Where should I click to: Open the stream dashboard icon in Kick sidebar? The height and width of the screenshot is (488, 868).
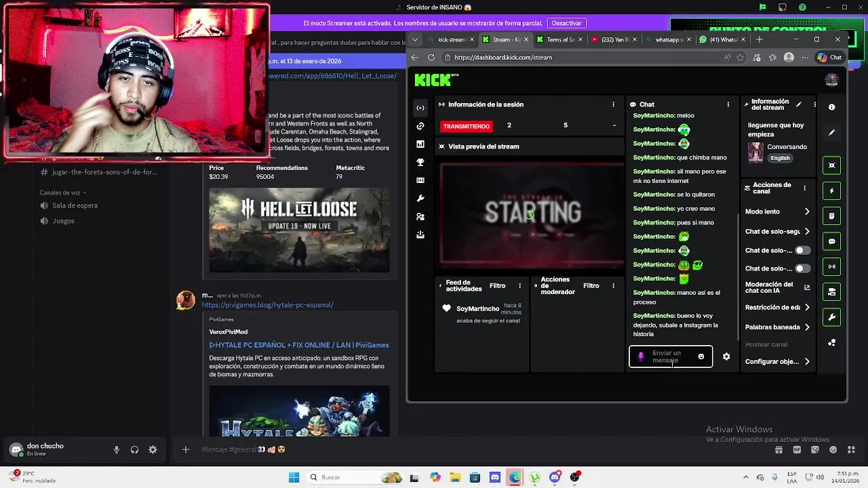(420, 108)
